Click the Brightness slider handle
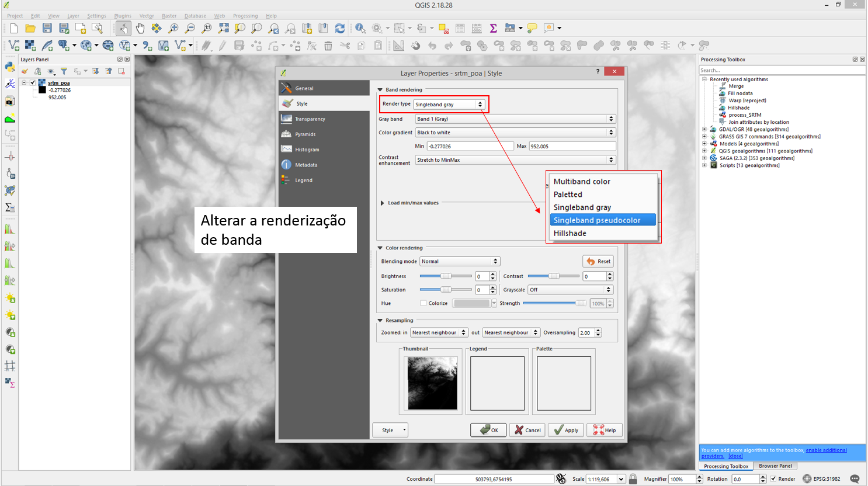The width and height of the screenshot is (868, 486). (x=446, y=276)
